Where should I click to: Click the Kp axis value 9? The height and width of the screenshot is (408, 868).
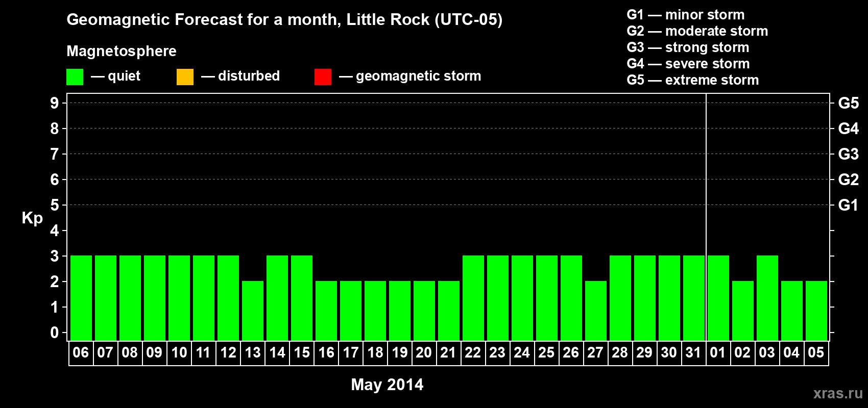point(55,103)
